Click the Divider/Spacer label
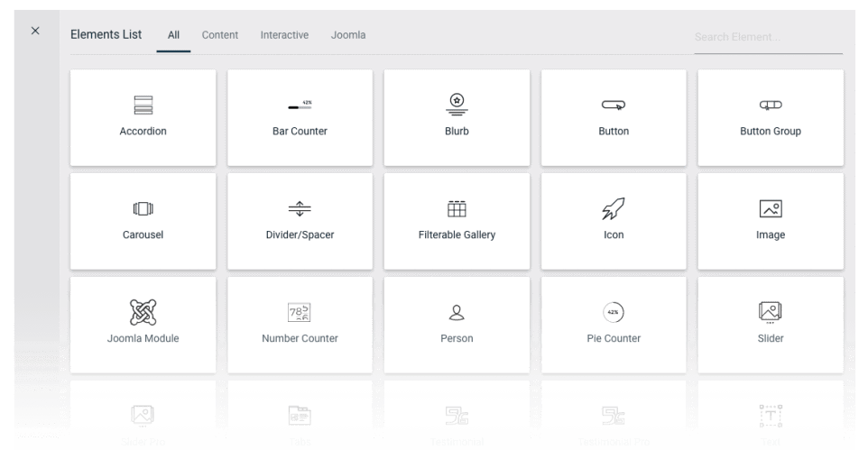Image resolution: width=868 pixels, height=450 pixels. coord(300,234)
